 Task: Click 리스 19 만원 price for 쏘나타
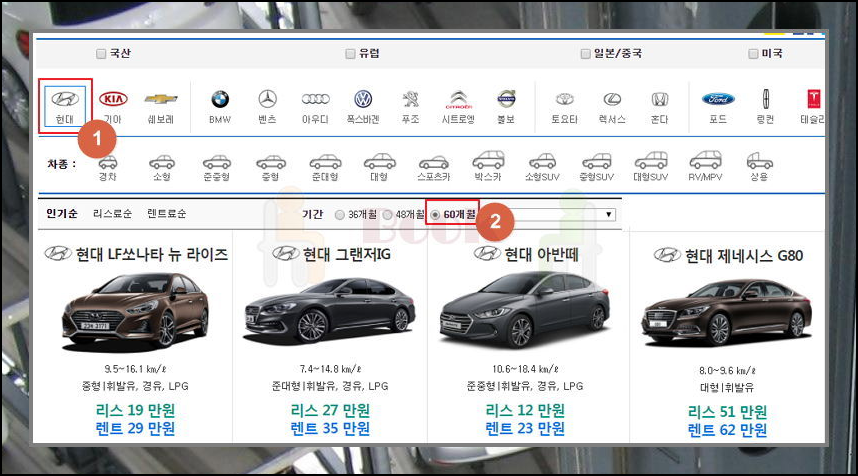[x=135, y=410]
